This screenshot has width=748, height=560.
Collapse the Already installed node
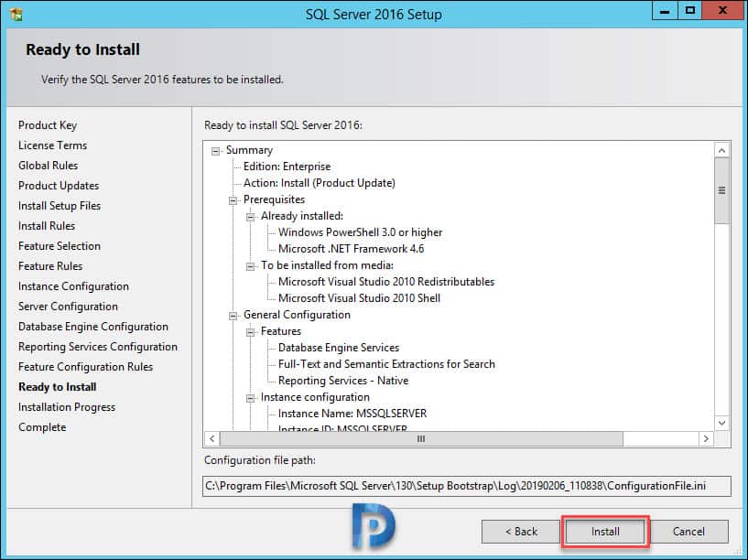click(x=251, y=218)
